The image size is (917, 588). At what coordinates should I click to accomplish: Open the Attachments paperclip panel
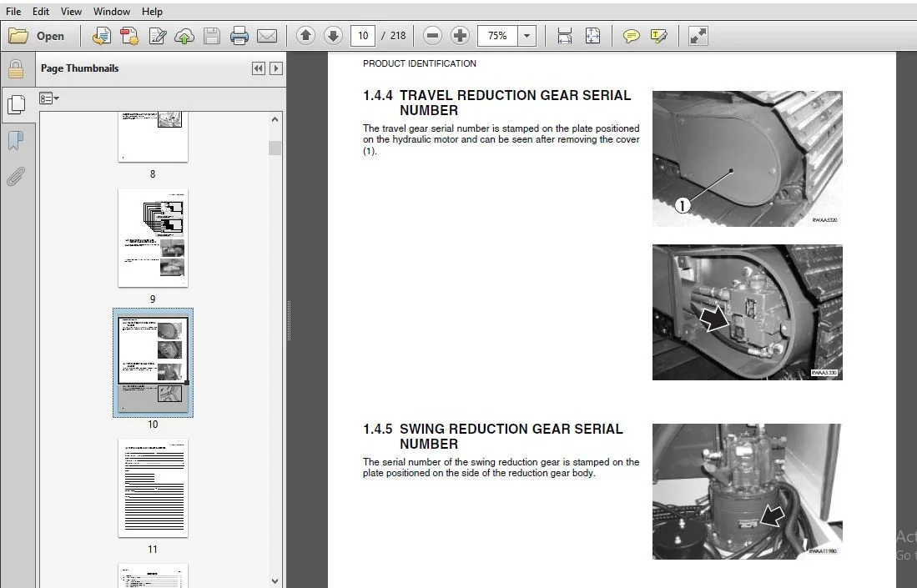[16, 176]
